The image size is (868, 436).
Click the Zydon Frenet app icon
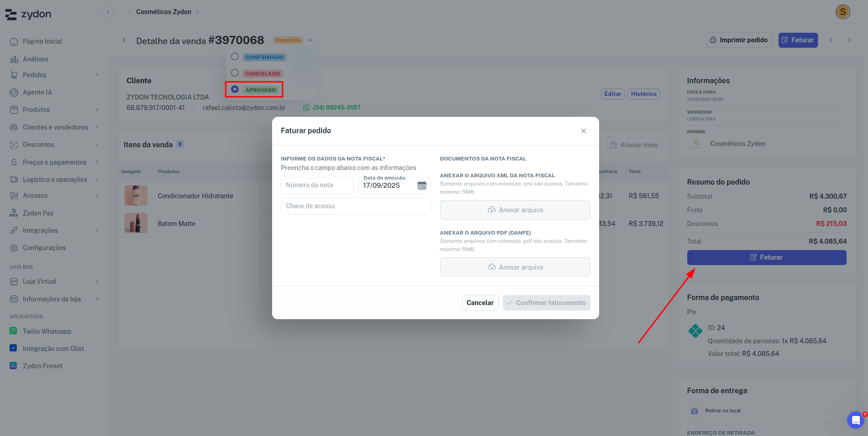point(14,366)
